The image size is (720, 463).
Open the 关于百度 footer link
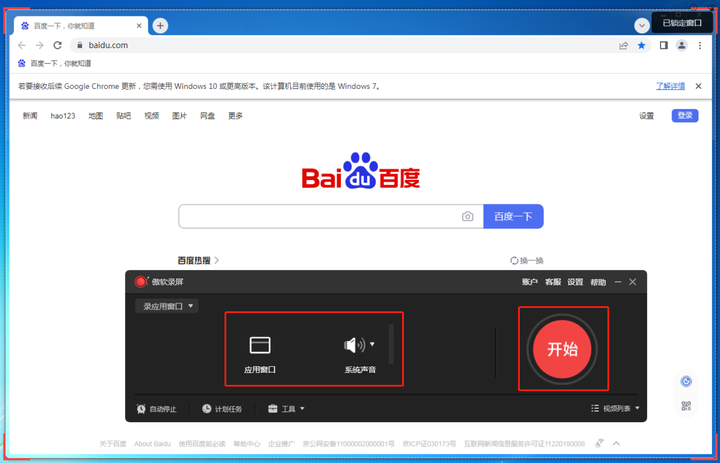[112, 444]
